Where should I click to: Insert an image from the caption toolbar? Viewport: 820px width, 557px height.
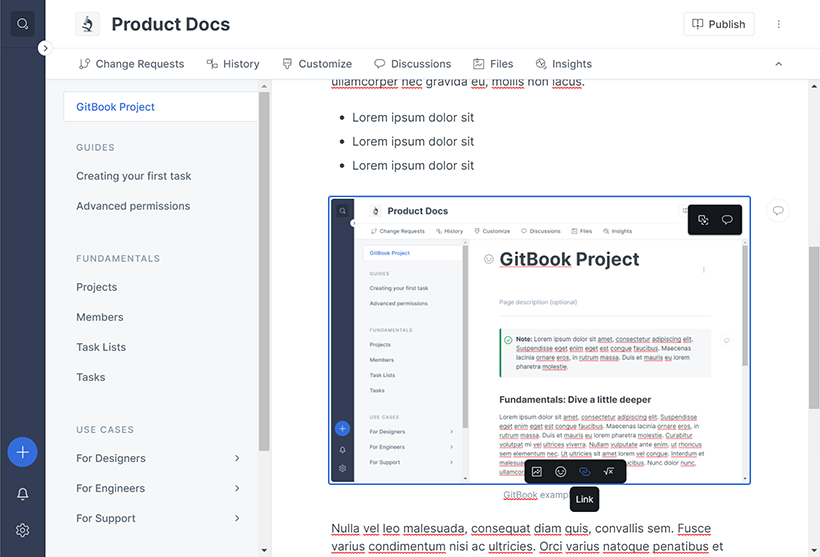[x=537, y=472]
